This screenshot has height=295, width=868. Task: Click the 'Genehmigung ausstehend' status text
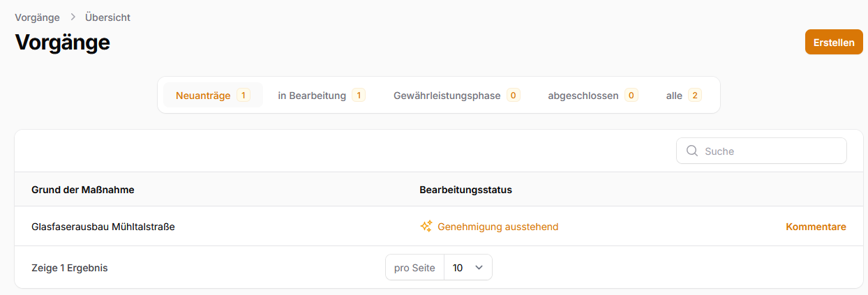[x=497, y=227]
